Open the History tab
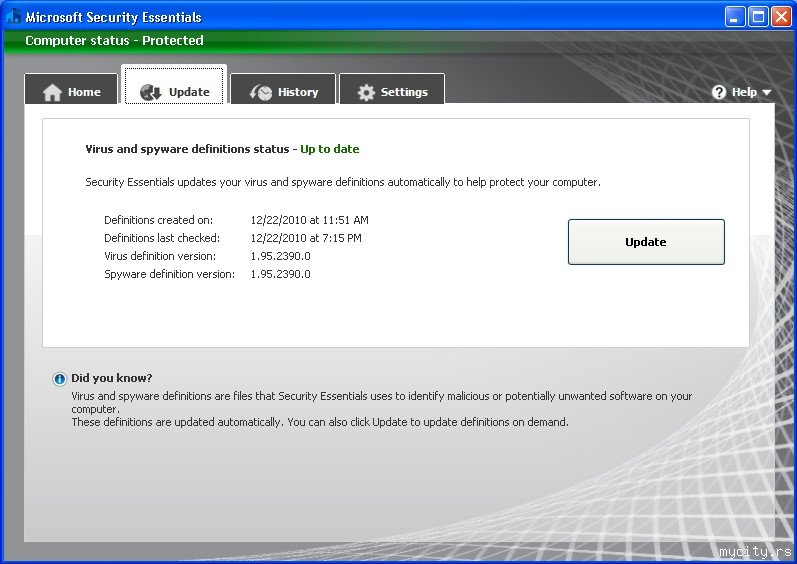This screenshot has height=564, width=797. (283, 89)
